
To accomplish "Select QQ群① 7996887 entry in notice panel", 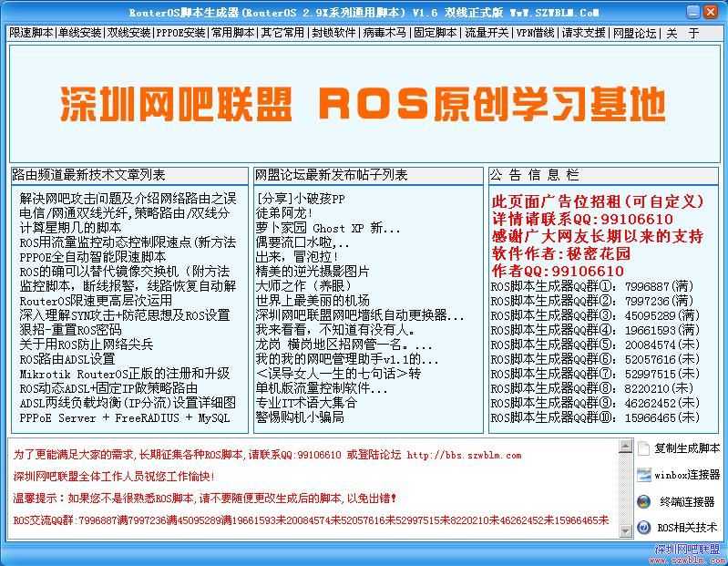I will coord(592,286).
